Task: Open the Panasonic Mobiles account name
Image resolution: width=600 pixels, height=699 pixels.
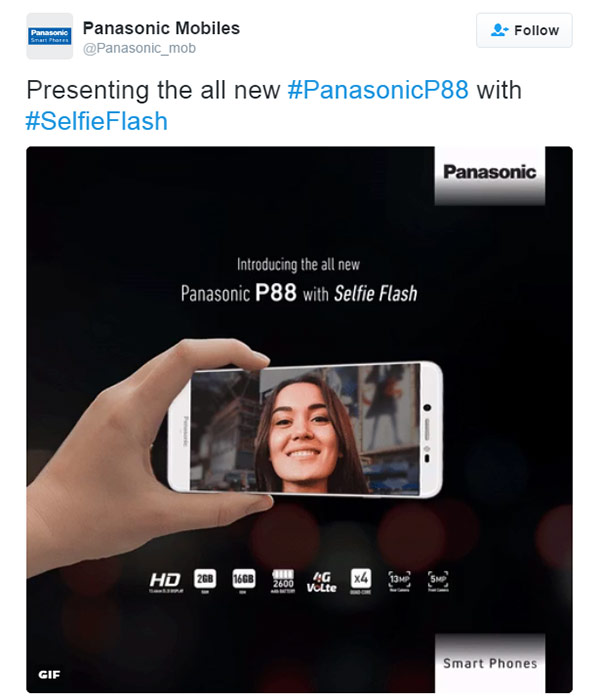Action: [161, 28]
